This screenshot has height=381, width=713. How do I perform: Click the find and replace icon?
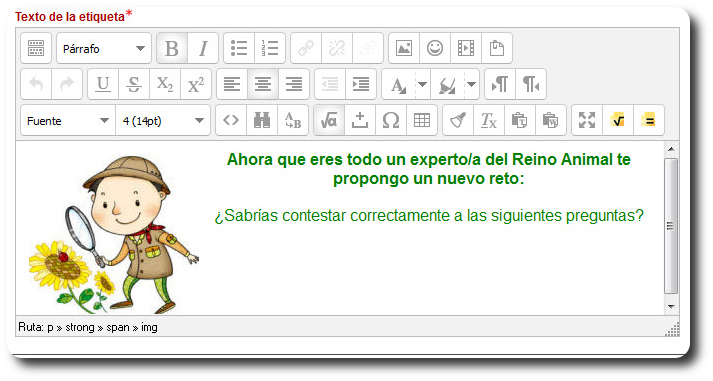293,120
